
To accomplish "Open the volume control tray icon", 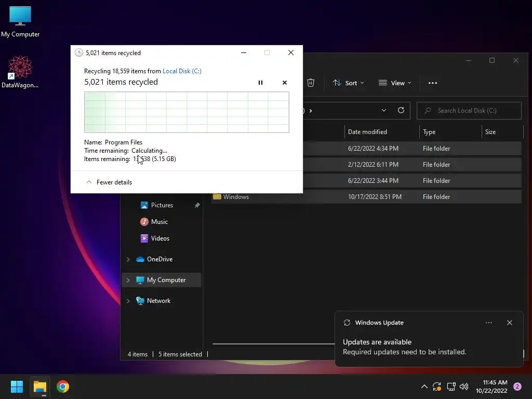I will click(464, 387).
